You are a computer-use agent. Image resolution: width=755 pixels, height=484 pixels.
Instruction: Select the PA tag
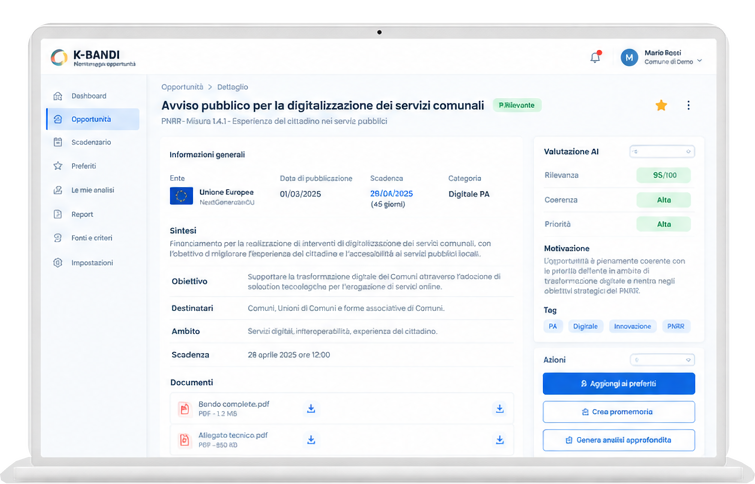pos(553,326)
